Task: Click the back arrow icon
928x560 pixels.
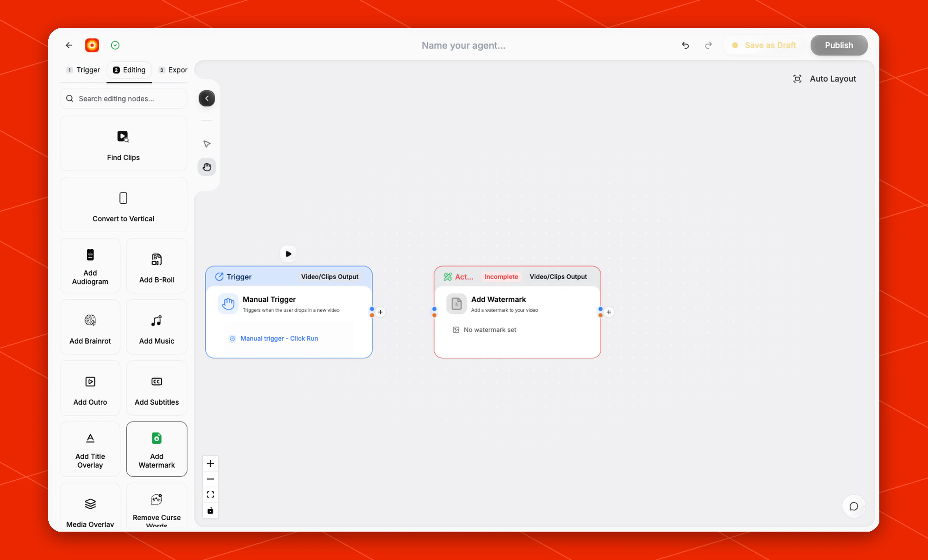Action: [x=69, y=45]
